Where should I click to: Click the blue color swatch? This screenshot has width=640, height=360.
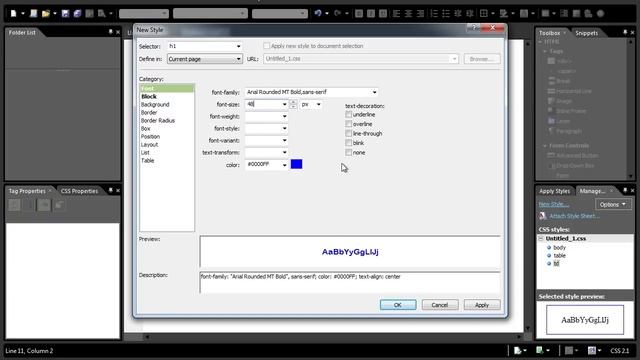tap(296, 164)
